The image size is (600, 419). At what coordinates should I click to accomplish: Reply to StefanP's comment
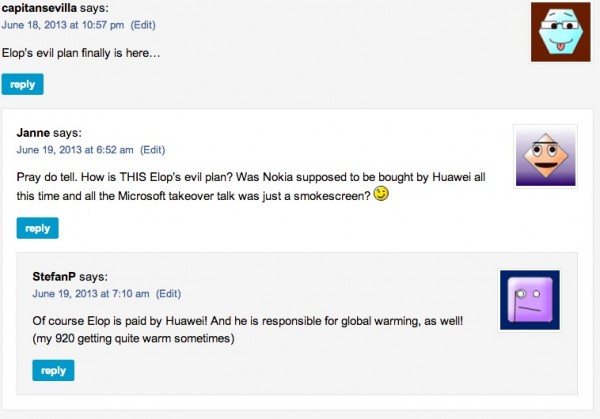tap(53, 371)
